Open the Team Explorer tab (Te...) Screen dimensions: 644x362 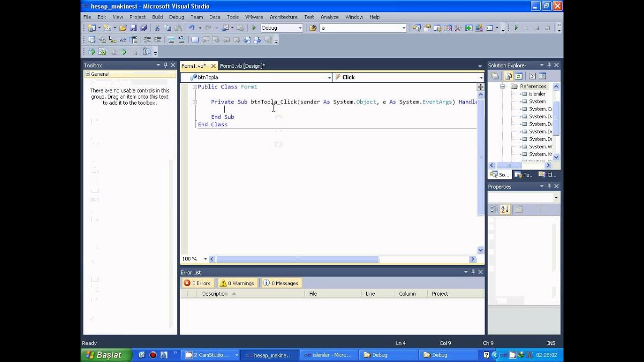[x=524, y=175]
